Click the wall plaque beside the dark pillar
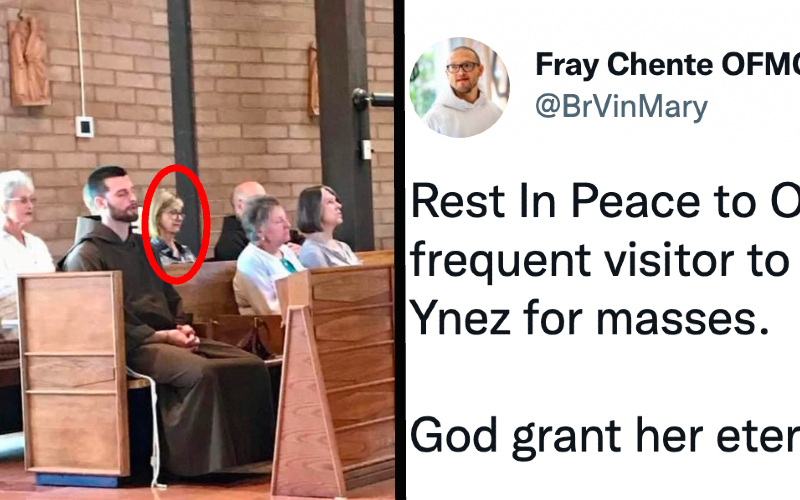The width and height of the screenshot is (800, 500). 313,80
